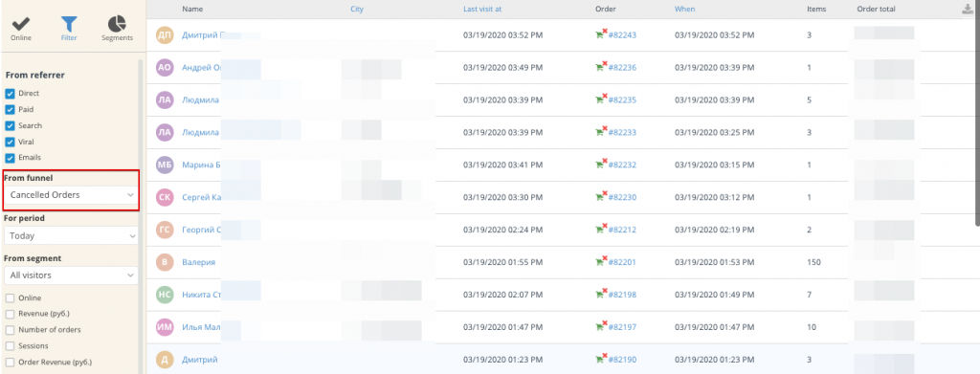Open visitor Валерия profile link
The height and width of the screenshot is (374, 980).
tap(198, 262)
